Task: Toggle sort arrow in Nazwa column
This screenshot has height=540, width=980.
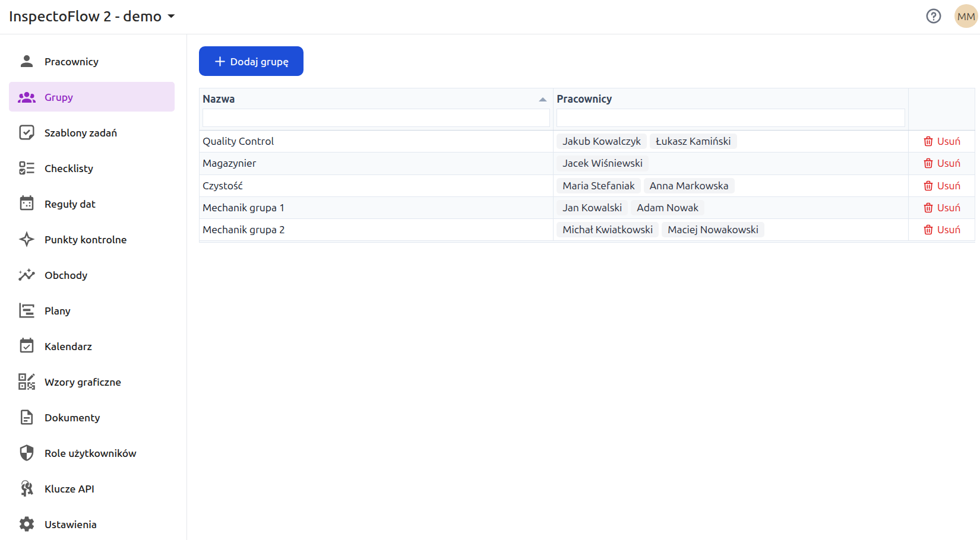Action: tap(542, 99)
